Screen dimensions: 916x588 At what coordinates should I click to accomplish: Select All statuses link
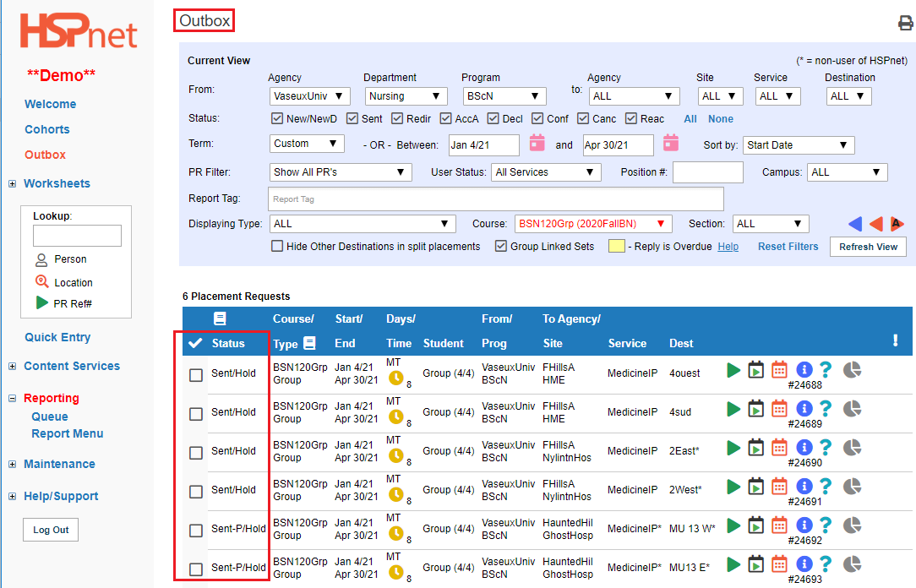click(x=690, y=118)
